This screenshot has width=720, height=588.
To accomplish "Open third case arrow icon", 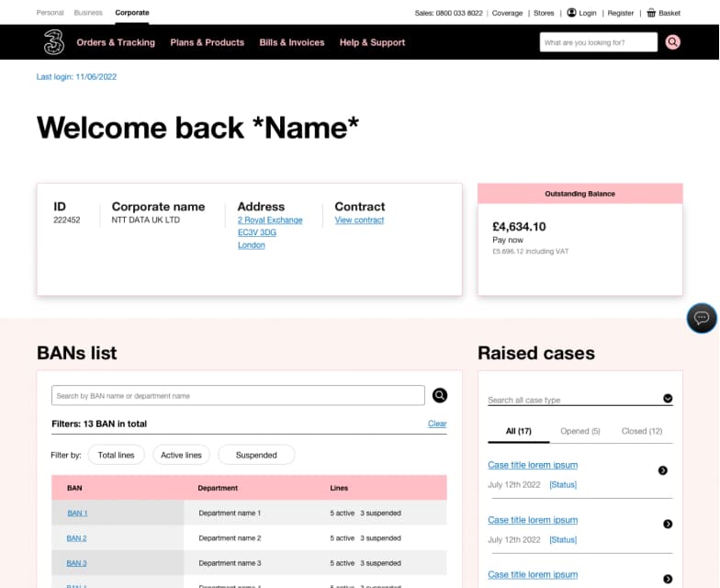I will [668, 579].
